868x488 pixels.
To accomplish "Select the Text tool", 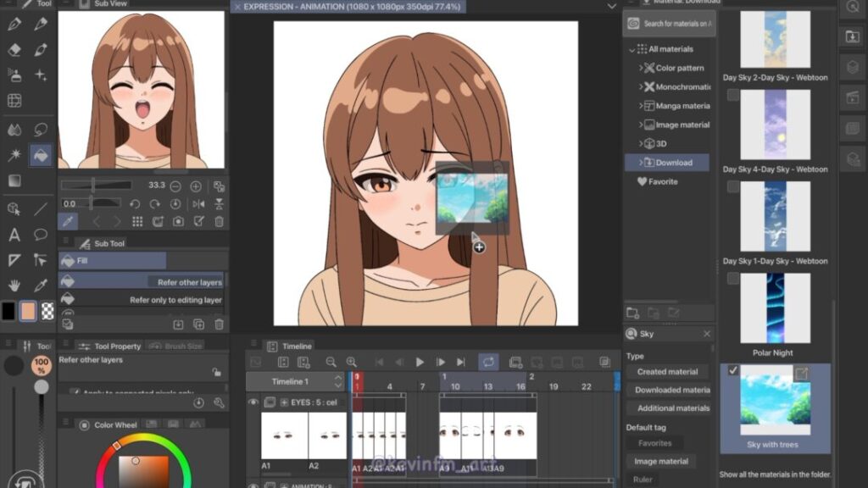I will click(14, 235).
